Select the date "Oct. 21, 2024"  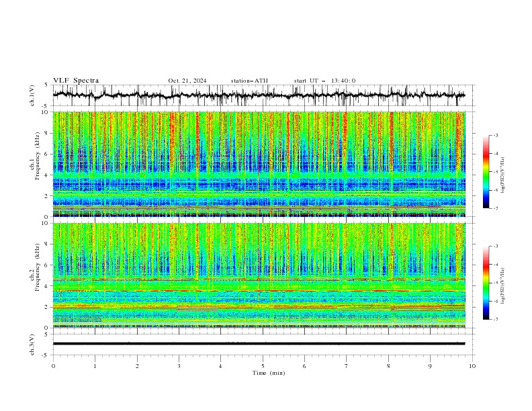187,81
